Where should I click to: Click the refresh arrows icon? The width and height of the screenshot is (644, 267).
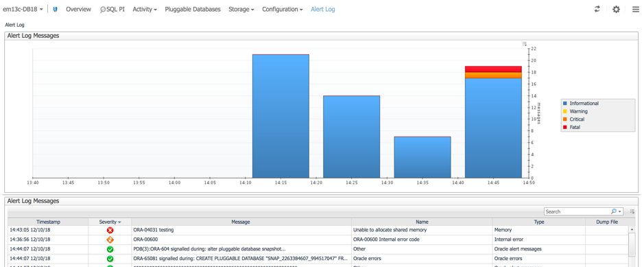click(x=597, y=9)
